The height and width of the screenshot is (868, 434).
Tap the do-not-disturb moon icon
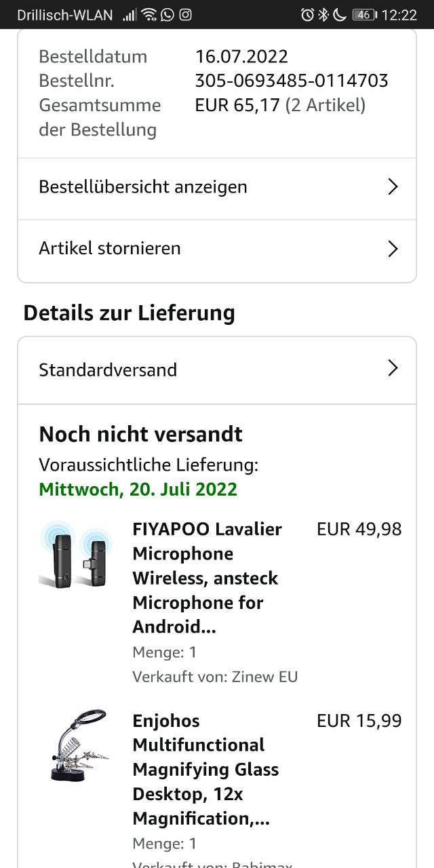pyautogui.click(x=340, y=14)
